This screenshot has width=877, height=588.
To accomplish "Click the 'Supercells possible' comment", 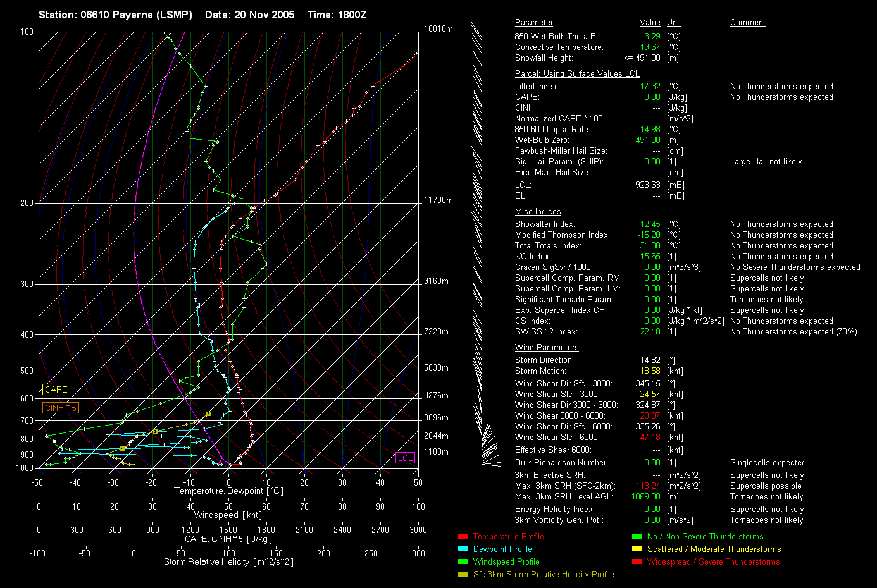I will [x=766, y=486].
